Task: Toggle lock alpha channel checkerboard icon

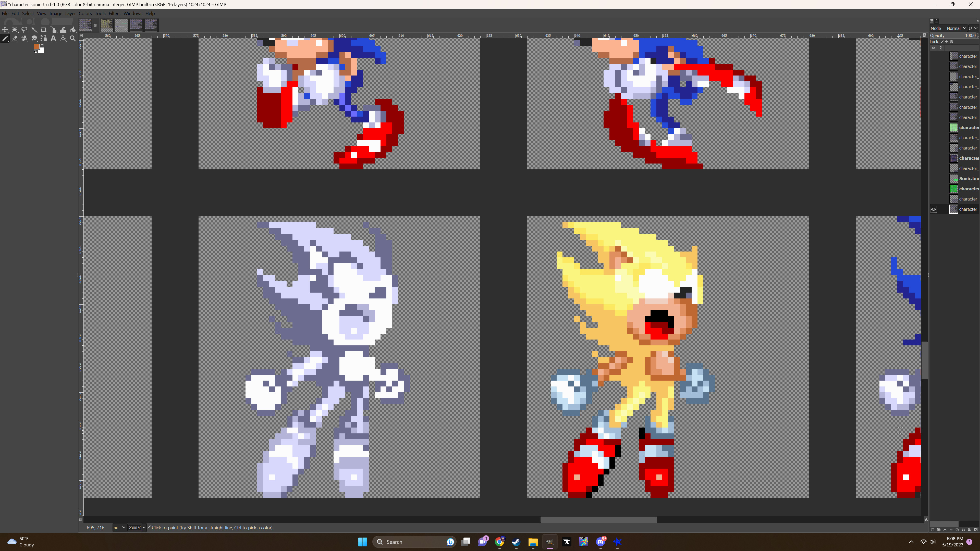Action: [x=951, y=41]
